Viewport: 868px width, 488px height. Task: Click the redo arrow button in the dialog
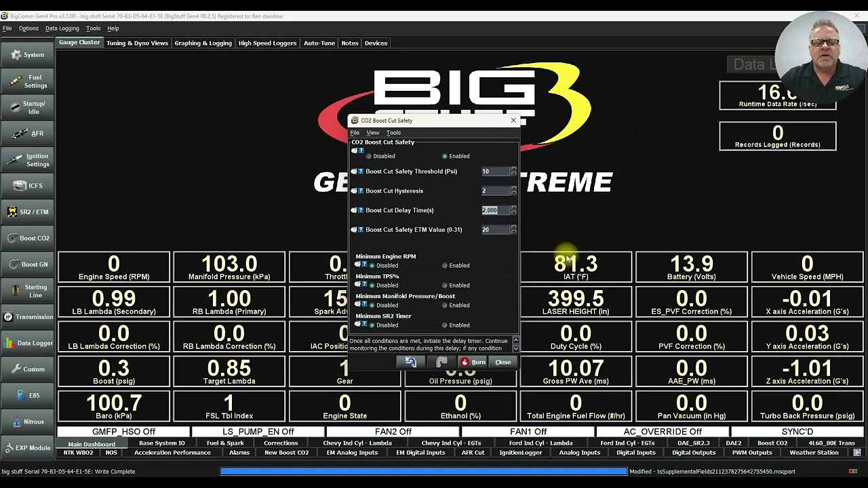pyautogui.click(x=441, y=362)
